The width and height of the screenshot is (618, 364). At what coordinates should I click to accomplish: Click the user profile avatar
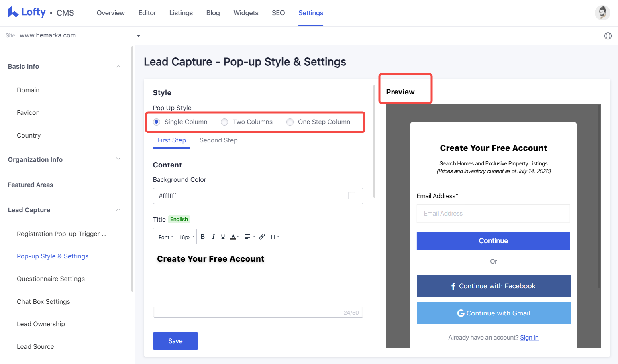[602, 13]
